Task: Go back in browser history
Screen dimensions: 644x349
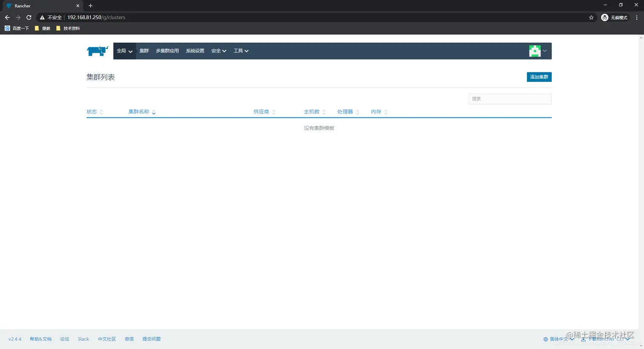Action: tap(7, 17)
